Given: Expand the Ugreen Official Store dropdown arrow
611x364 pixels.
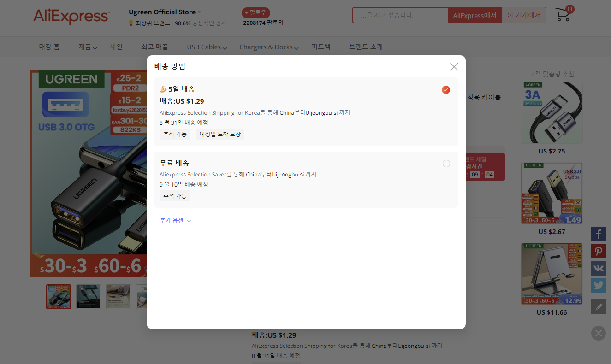Looking at the screenshot, I should (200, 12).
